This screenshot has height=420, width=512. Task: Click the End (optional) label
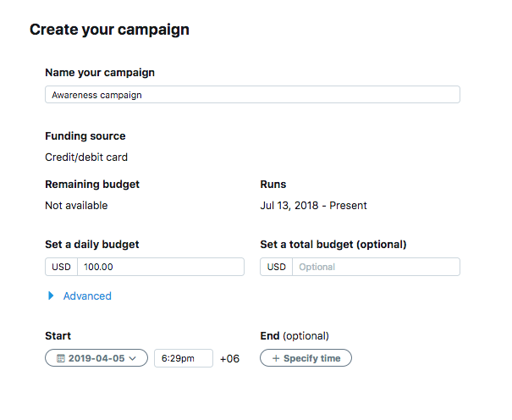coord(295,336)
